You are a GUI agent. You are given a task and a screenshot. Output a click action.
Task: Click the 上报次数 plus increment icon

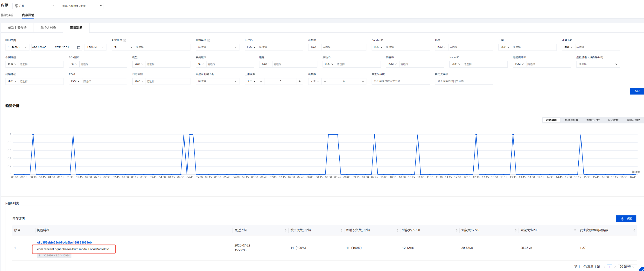click(300, 81)
